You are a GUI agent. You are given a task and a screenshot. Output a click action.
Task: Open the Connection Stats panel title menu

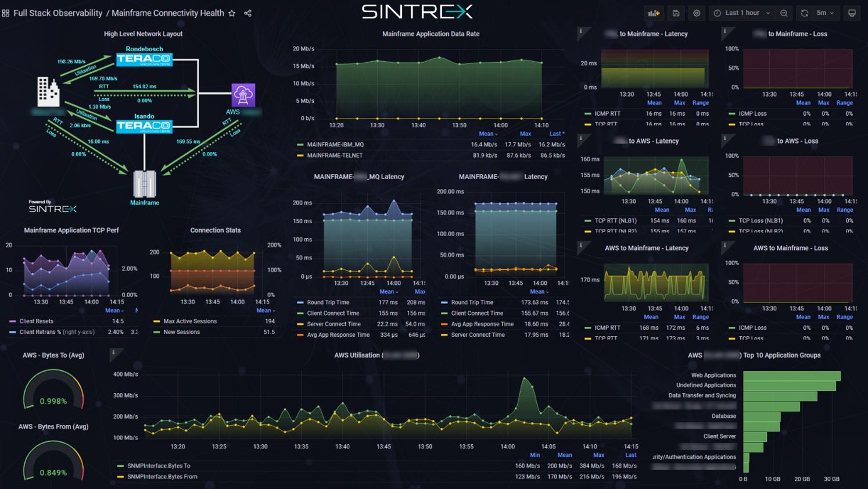tap(215, 230)
